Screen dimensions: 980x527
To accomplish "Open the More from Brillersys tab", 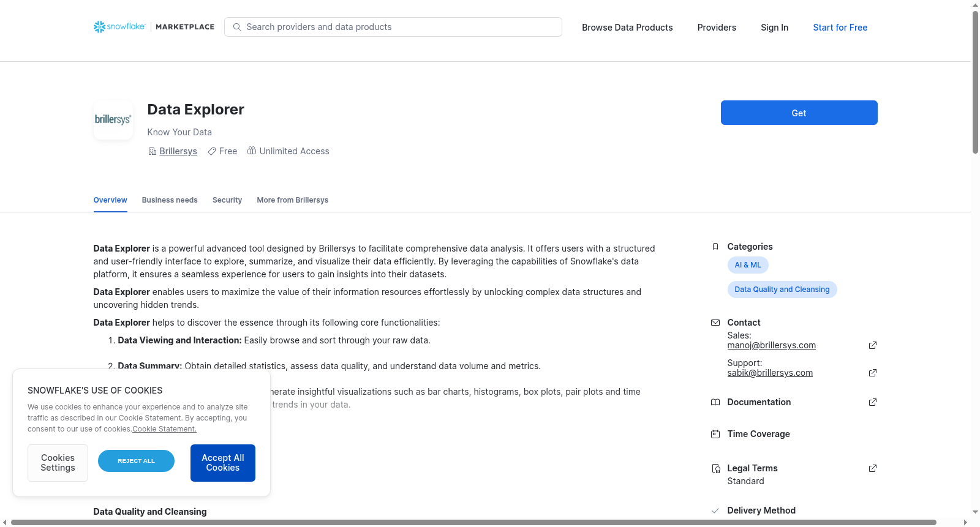I will pos(293,200).
